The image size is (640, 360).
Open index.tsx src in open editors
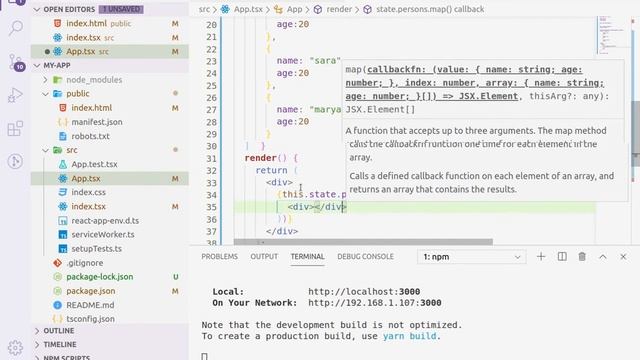pos(109,38)
